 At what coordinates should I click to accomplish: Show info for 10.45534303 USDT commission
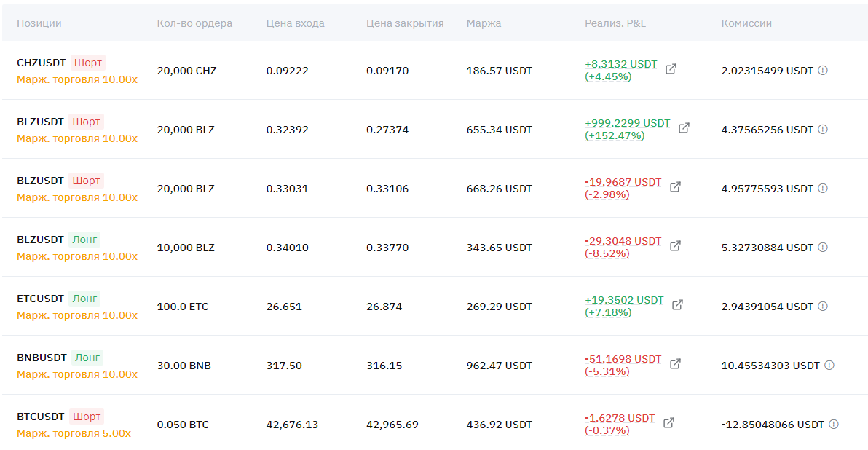click(x=829, y=366)
